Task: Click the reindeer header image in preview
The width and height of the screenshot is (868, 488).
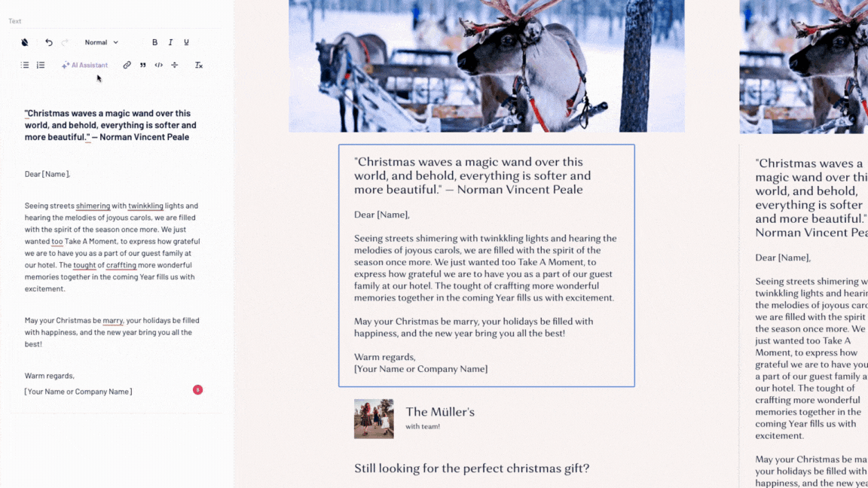Action: (x=487, y=66)
